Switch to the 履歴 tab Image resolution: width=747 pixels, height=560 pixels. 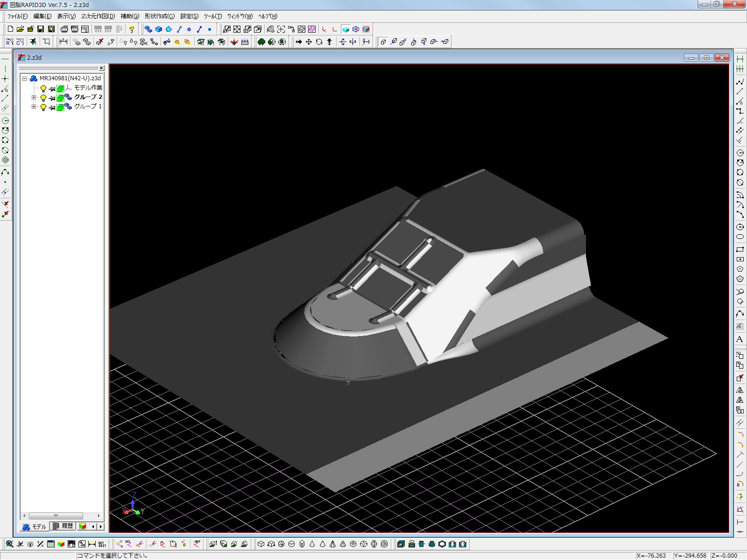63,526
